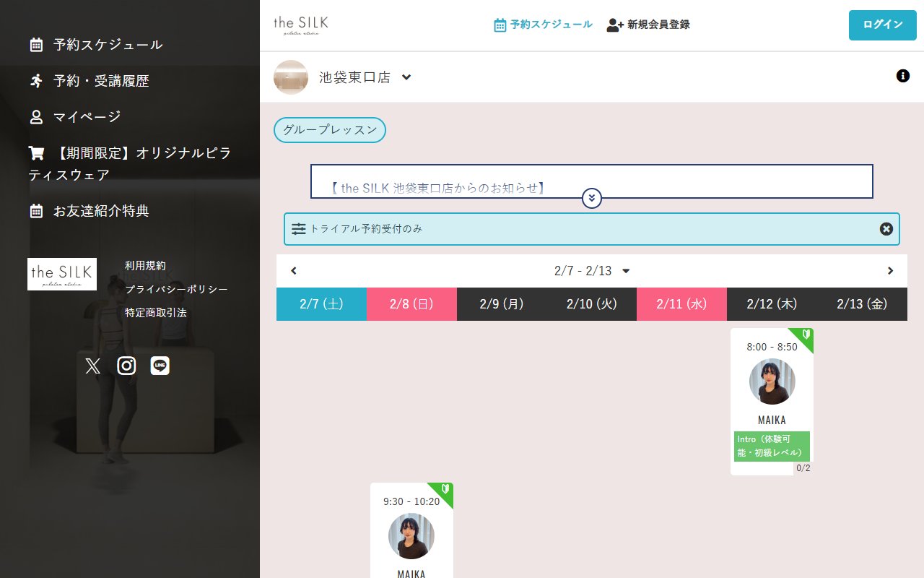Go to previous week with left arrow

[294, 271]
